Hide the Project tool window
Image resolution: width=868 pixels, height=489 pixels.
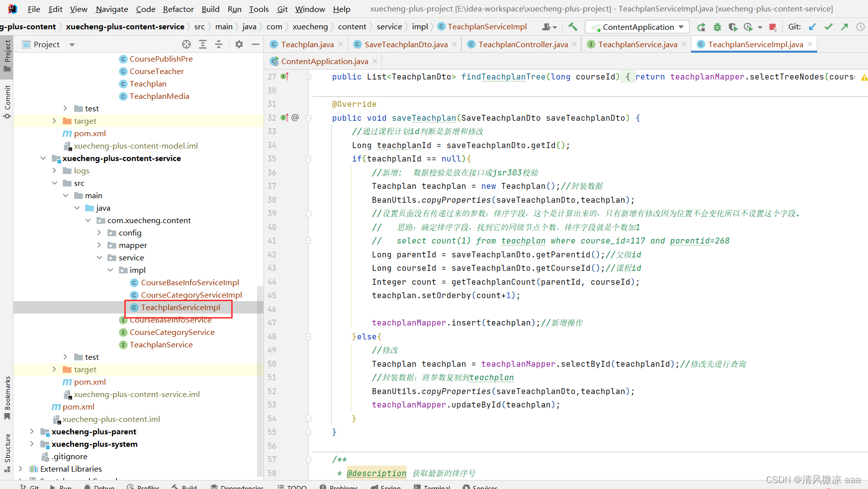(256, 44)
